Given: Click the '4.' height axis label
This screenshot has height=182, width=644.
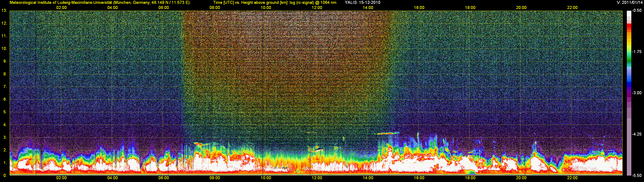Looking at the screenshot, I should point(5,125).
